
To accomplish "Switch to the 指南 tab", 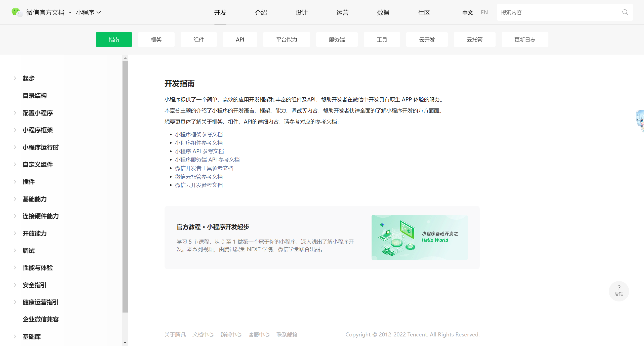I will [x=114, y=40].
